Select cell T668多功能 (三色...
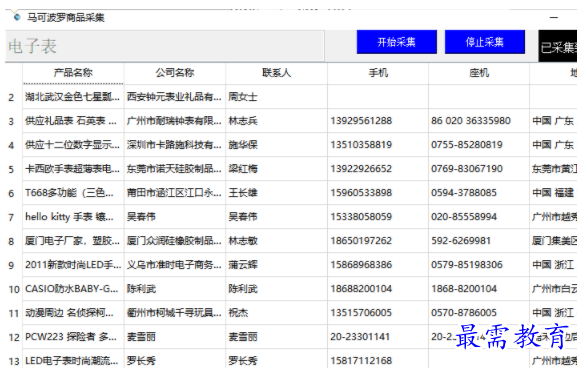577x368 pixels. coord(73,193)
